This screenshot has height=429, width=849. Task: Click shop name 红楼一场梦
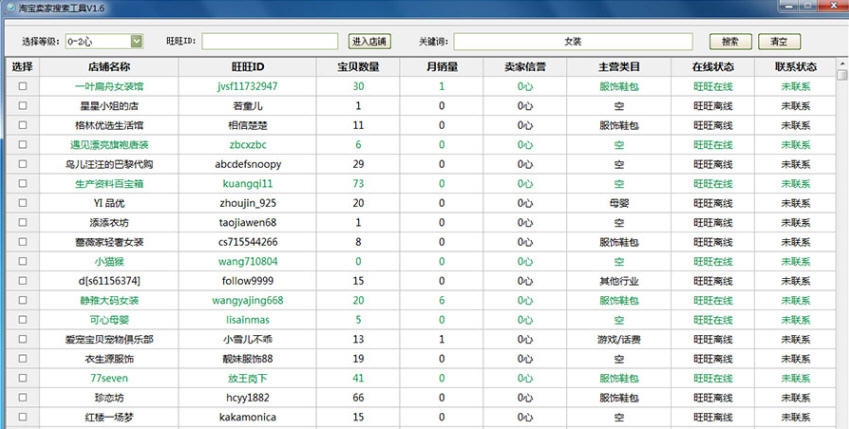(109, 417)
